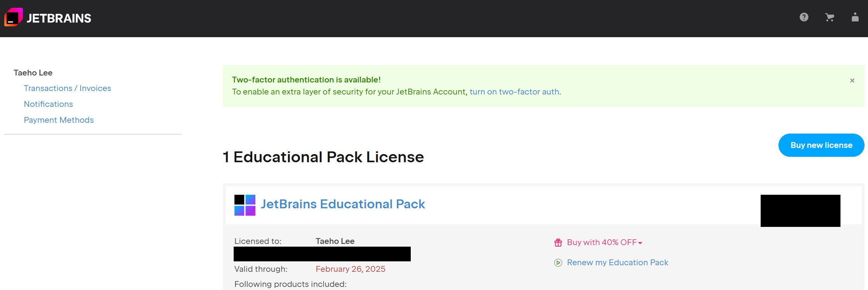Click the Following products included label
This screenshot has height=290, width=868.
point(290,284)
